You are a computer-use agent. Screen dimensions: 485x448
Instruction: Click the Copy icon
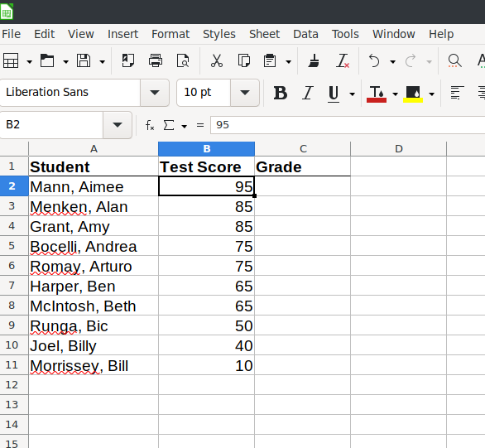[x=243, y=60]
